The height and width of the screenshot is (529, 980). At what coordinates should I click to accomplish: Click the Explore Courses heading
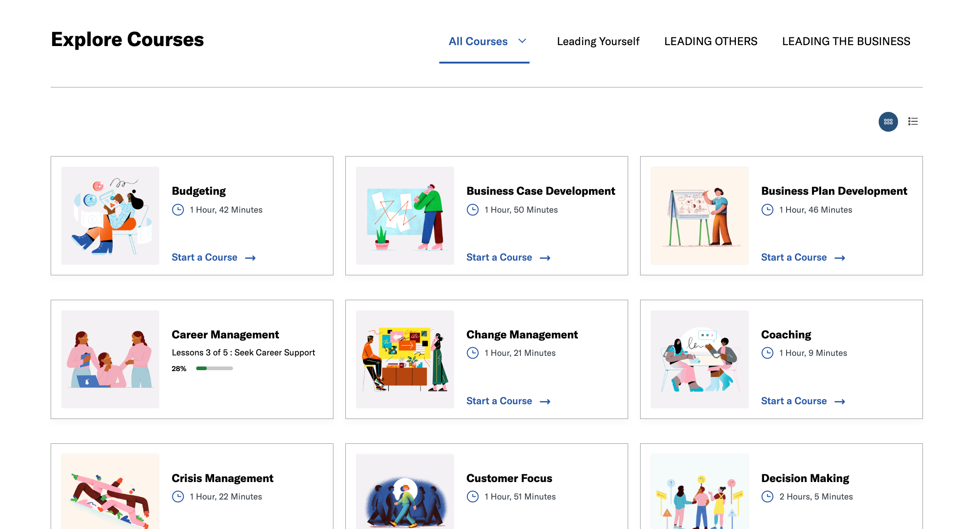coord(127,40)
